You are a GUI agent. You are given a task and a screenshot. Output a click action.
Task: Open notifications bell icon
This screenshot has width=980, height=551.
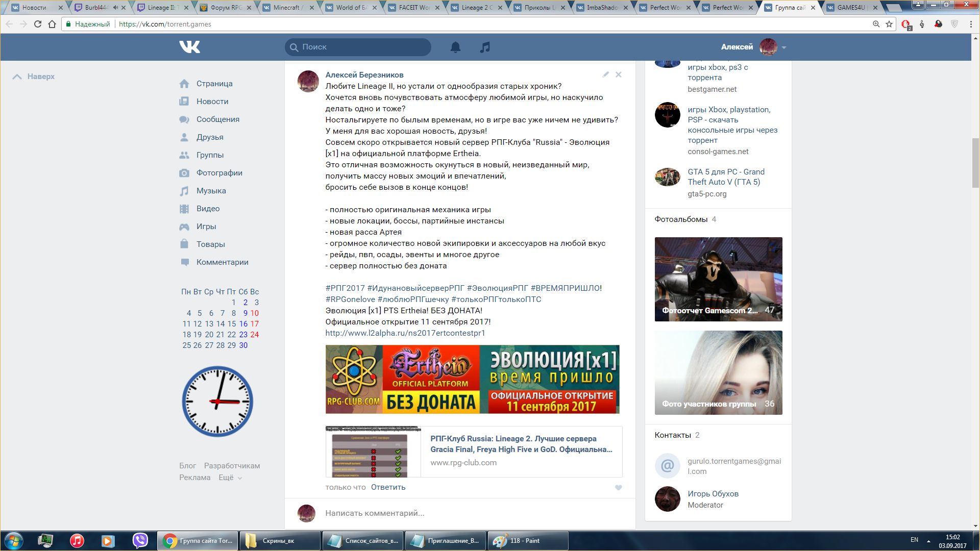point(455,47)
